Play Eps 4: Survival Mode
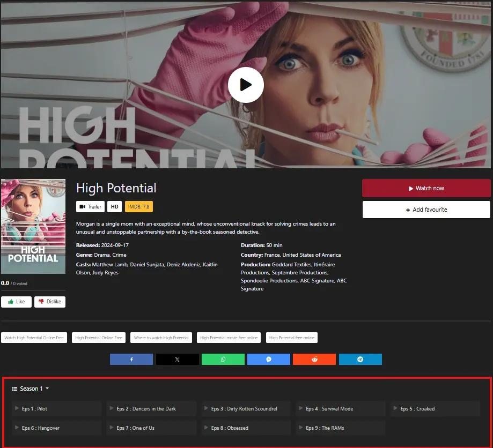Screen dimensions: 493x448 click(x=341, y=409)
